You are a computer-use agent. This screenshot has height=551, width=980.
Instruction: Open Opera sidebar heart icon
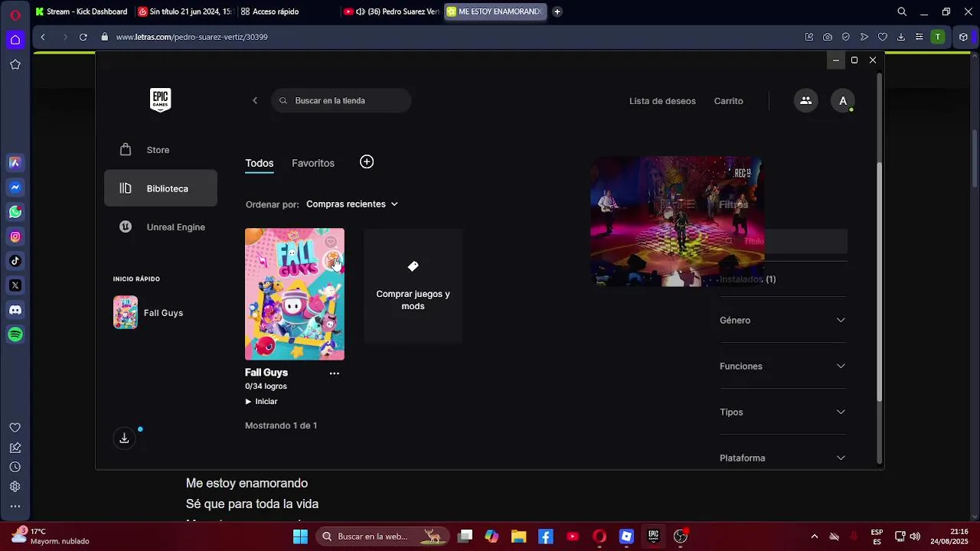pos(15,428)
